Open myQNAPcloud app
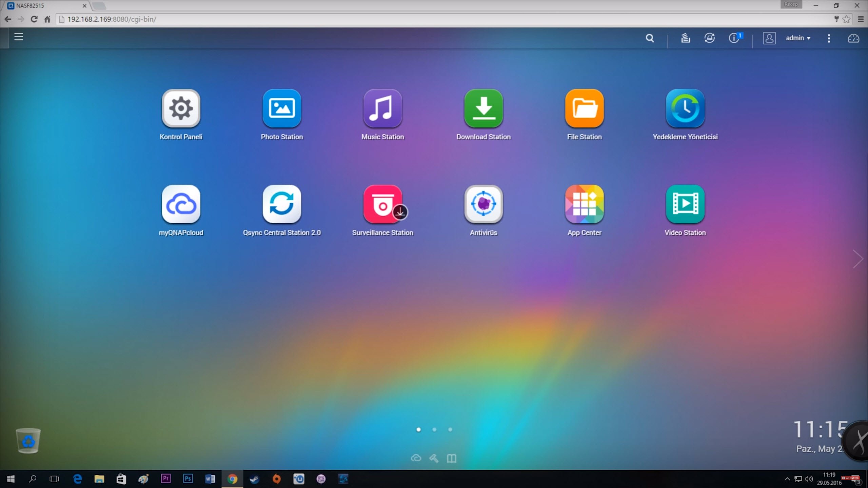 181,204
